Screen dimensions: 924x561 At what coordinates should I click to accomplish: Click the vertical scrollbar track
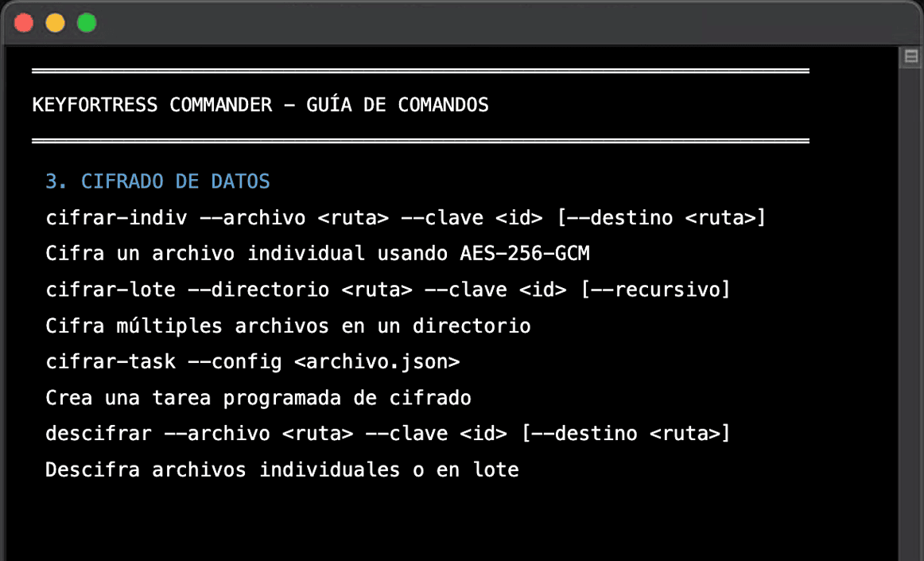click(911, 318)
